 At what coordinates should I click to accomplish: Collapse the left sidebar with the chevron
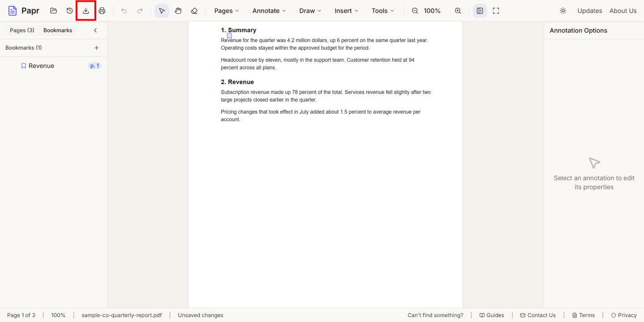click(95, 30)
